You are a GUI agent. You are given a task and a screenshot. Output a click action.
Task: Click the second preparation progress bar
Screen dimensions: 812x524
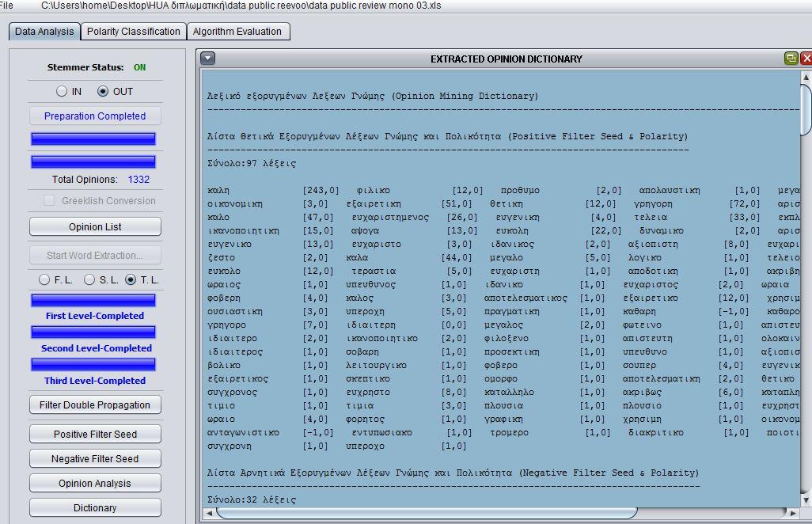(x=93, y=161)
